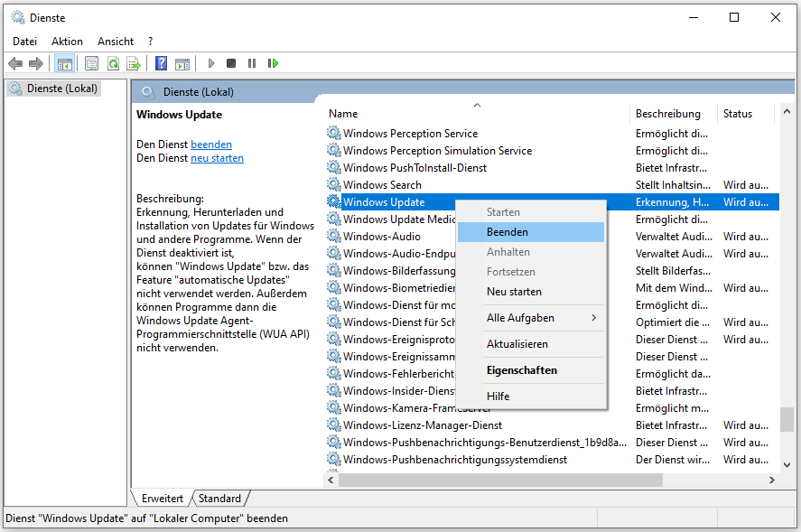Select the 'Windows Search' service name
Screen dimensions: 801x532
(382, 185)
